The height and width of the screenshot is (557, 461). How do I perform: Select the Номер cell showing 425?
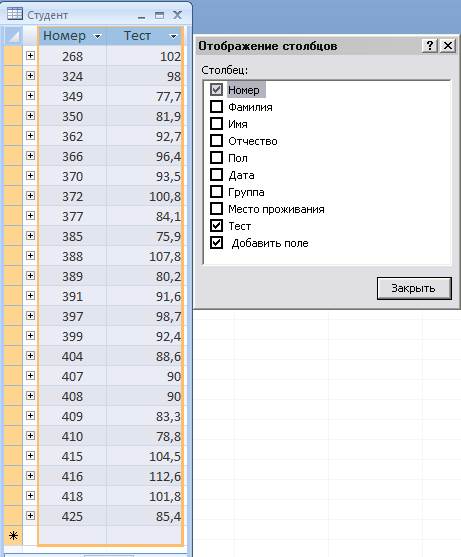72,517
